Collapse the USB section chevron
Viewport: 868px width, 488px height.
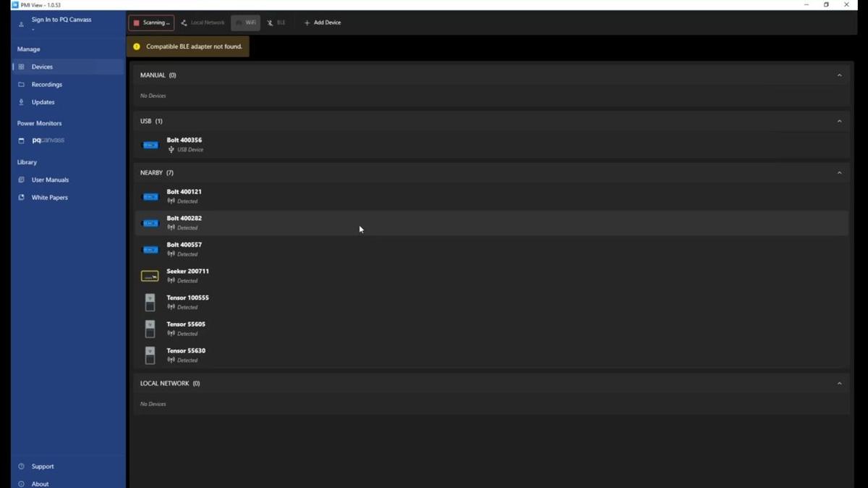[839, 122]
